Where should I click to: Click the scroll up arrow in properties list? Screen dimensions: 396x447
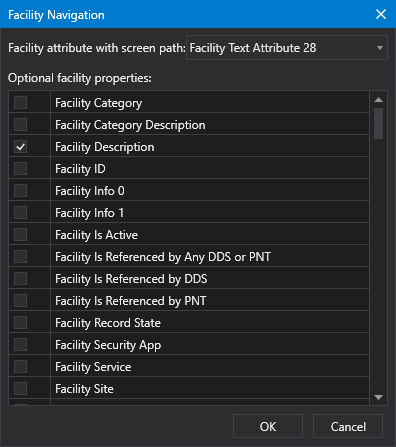378,100
